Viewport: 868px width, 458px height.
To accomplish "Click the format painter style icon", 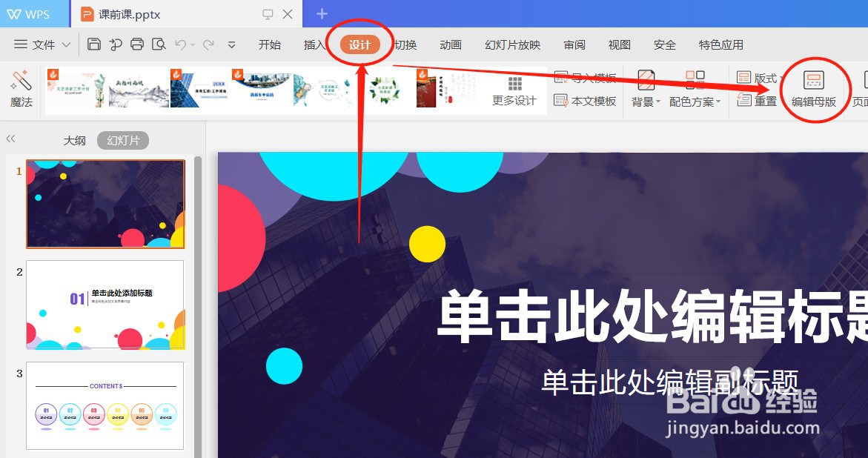I will [x=116, y=44].
